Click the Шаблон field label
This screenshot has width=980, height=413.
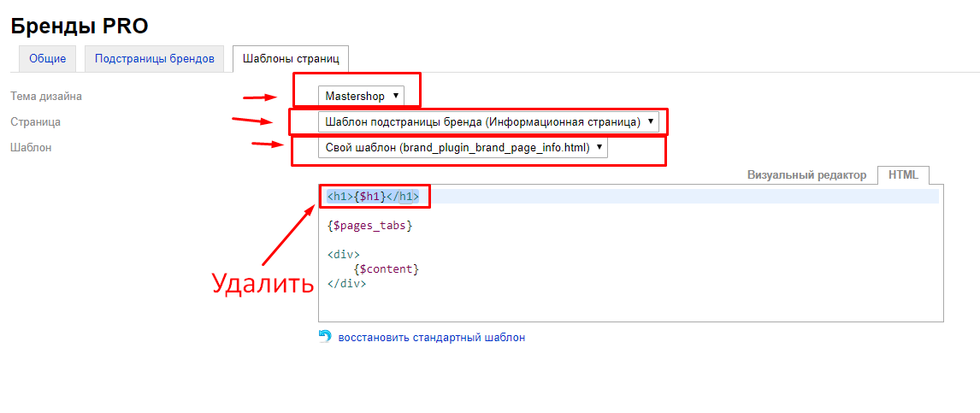31,147
